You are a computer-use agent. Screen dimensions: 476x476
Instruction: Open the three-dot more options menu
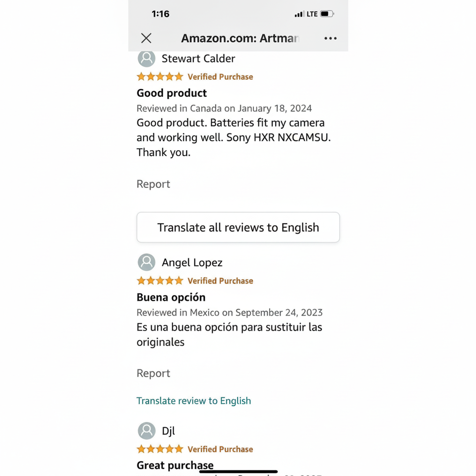(x=330, y=38)
